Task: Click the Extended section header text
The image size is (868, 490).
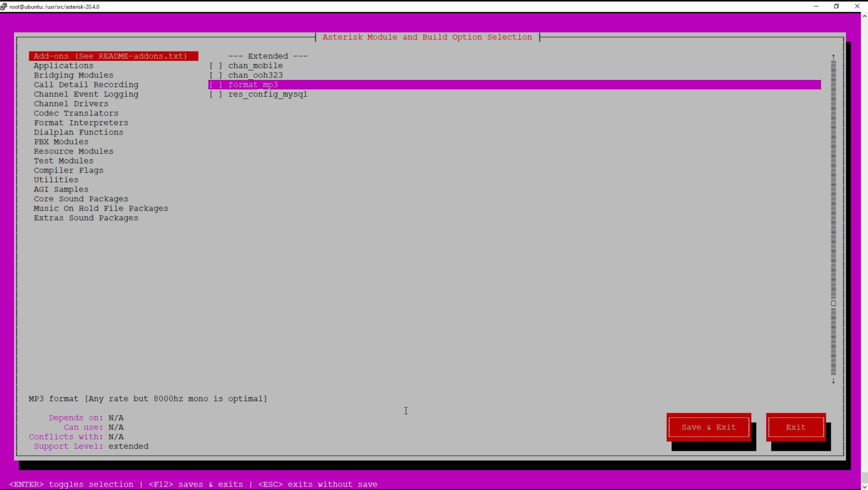Action: click(268, 56)
